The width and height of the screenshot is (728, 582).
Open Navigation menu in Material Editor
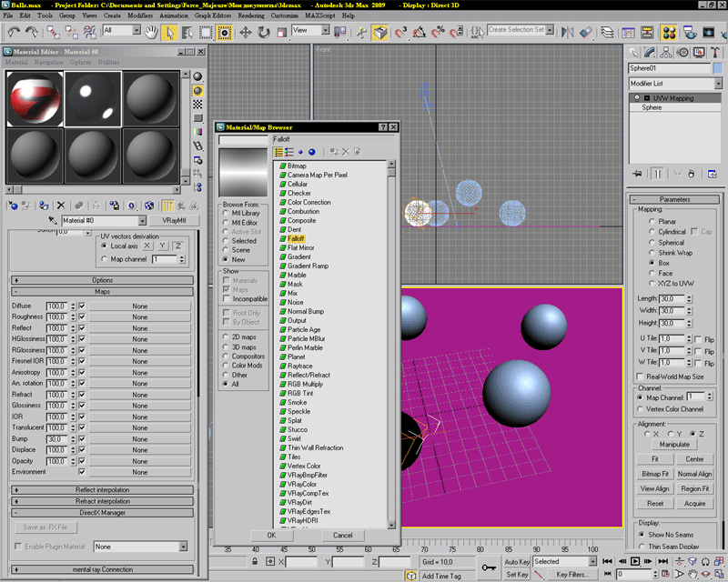coord(49,62)
